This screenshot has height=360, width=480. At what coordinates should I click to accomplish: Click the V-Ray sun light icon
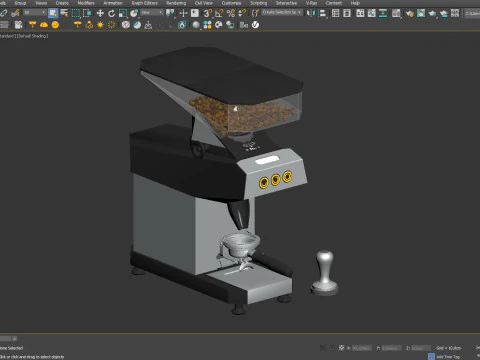pos(100,25)
